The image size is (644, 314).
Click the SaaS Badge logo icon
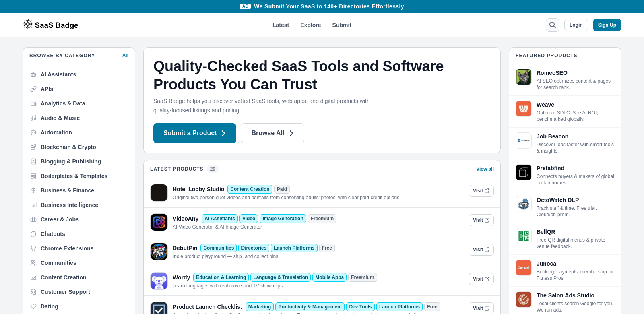28,24
